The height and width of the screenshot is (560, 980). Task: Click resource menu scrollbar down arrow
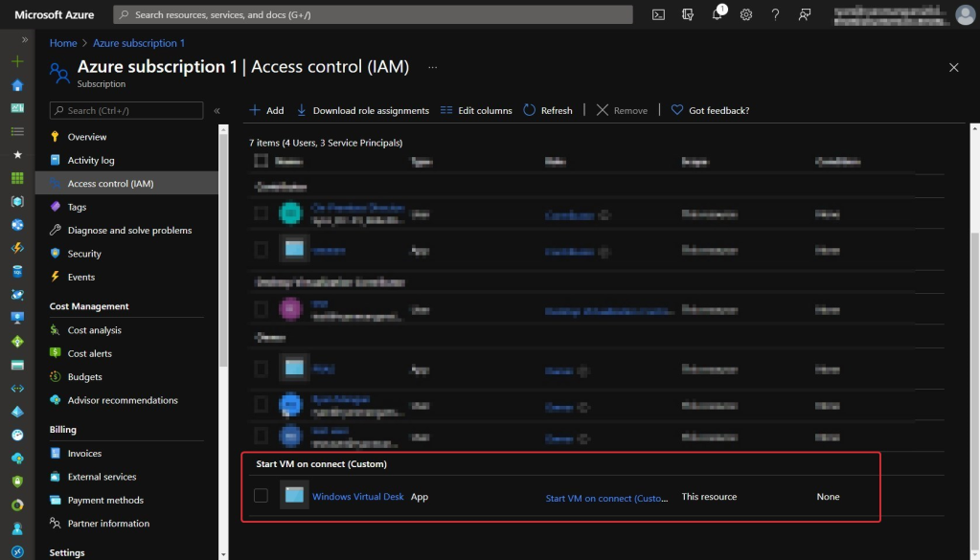pyautogui.click(x=223, y=554)
